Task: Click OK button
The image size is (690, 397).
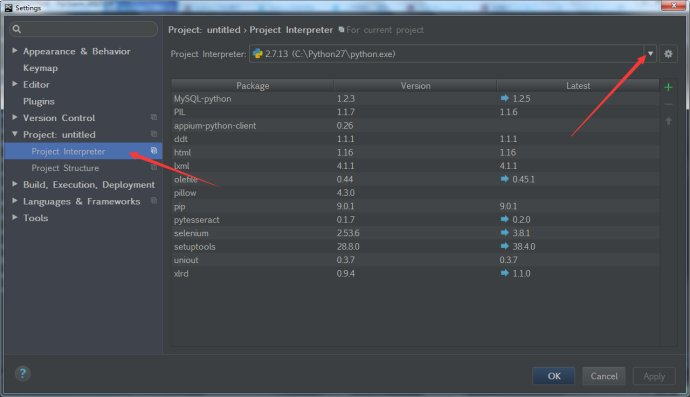Action: 554,376
